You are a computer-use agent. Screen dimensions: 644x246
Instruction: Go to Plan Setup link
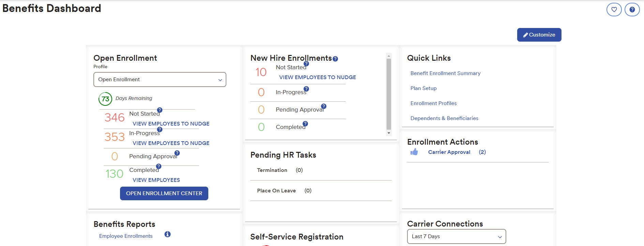click(423, 88)
